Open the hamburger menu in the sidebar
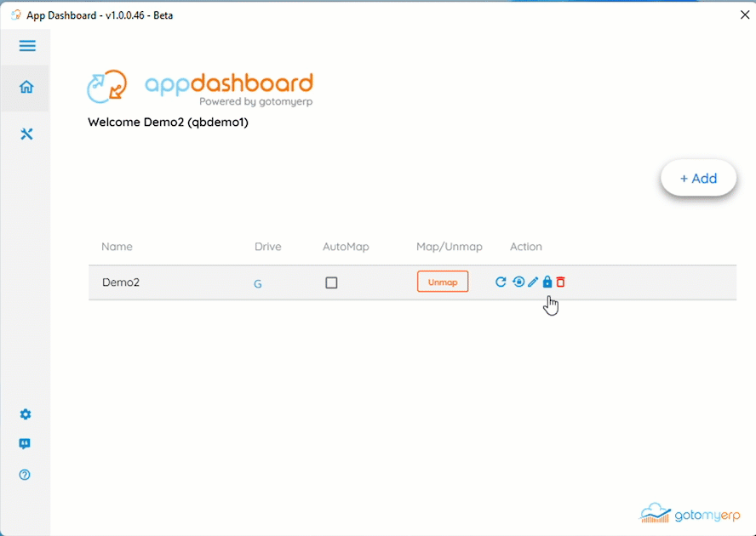Image resolution: width=756 pixels, height=536 pixels. point(27,46)
